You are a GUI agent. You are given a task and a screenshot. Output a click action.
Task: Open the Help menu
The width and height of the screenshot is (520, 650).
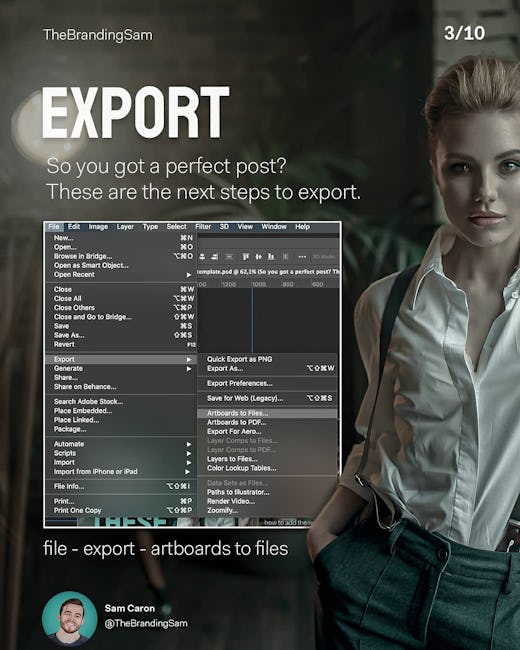pos(303,227)
